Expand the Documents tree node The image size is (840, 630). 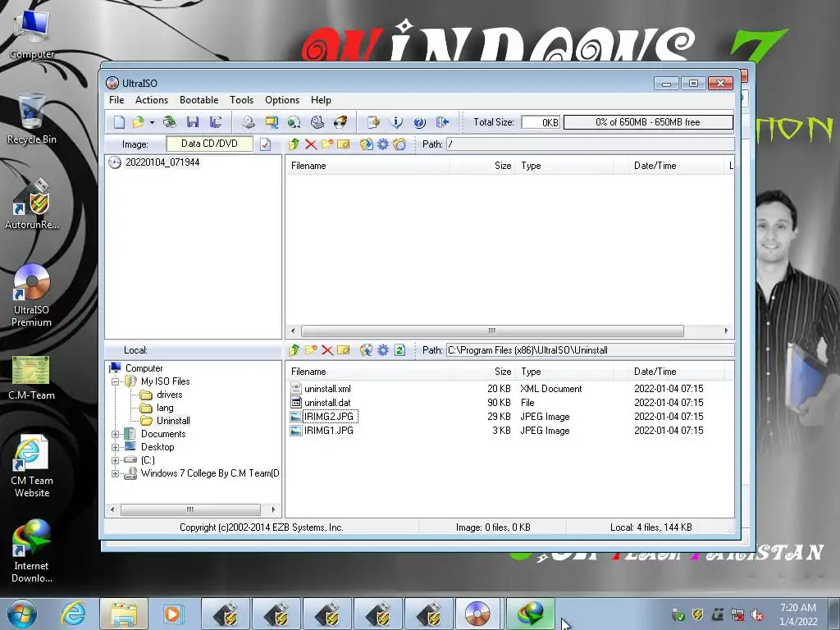coord(115,435)
